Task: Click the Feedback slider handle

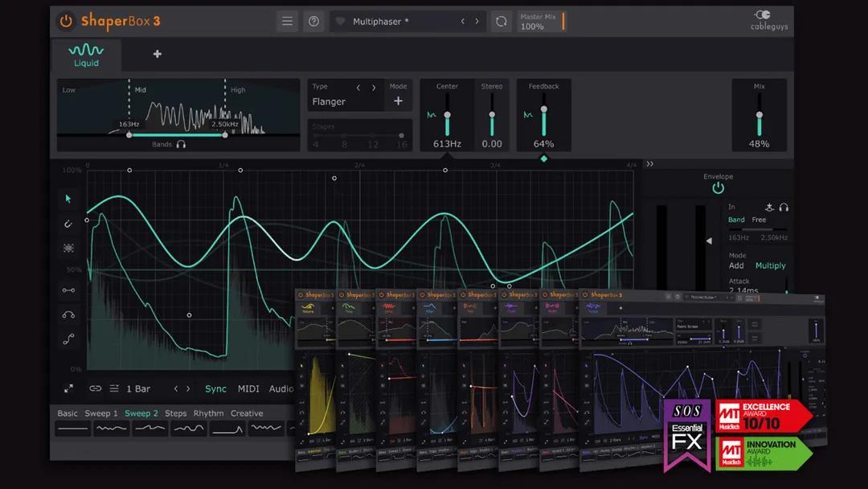Action: 543,109
